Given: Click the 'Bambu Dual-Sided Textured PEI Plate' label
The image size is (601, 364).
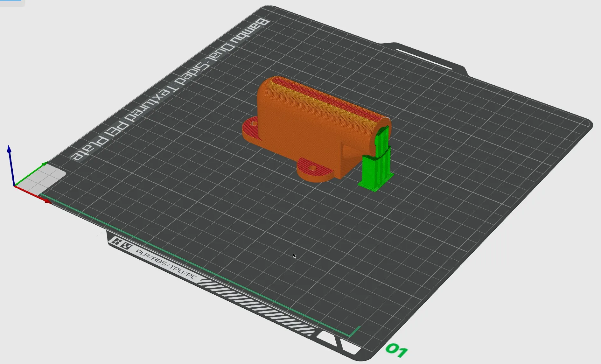Looking at the screenshot, I should tap(170, 89).
